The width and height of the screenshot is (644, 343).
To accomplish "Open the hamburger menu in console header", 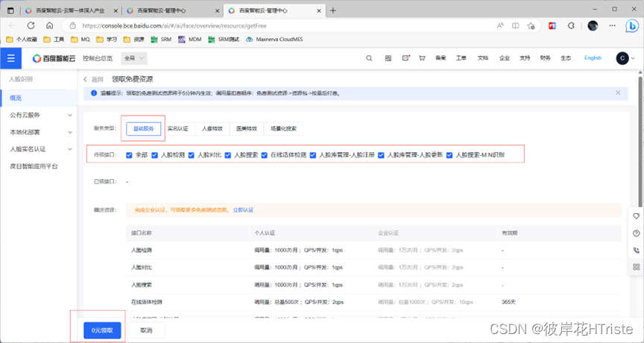I will tap(10, 58).
